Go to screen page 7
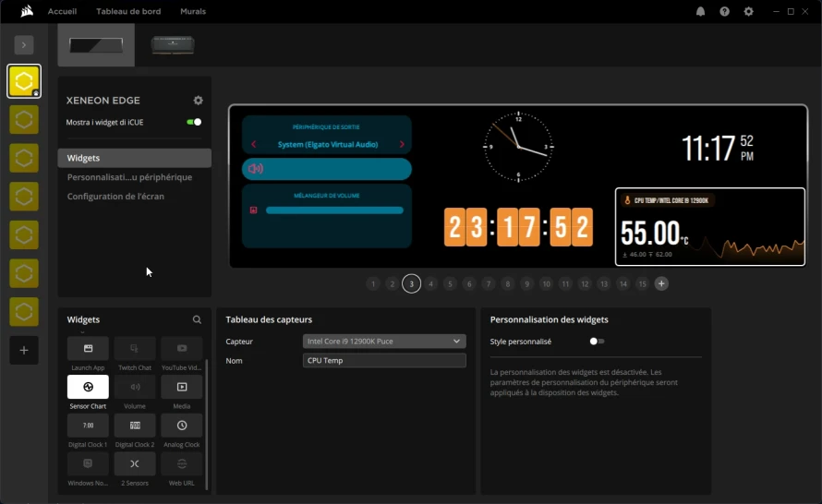The width and height of the screenshot is (822, 504). tap(488, 283)
